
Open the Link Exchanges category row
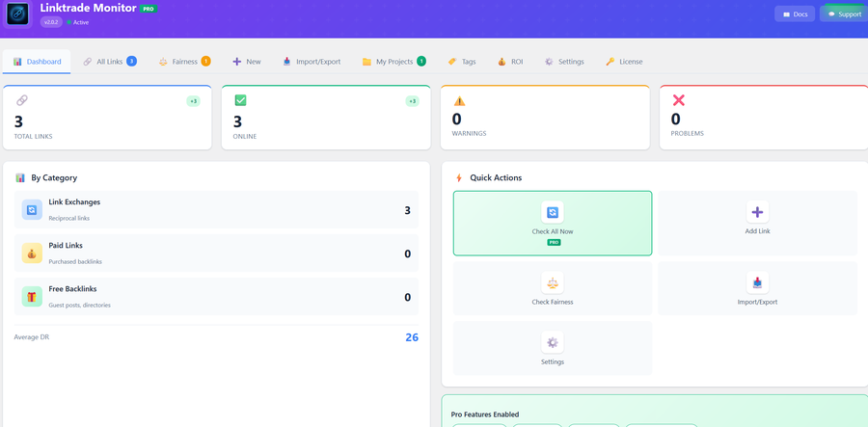click(x=216, y=210)
